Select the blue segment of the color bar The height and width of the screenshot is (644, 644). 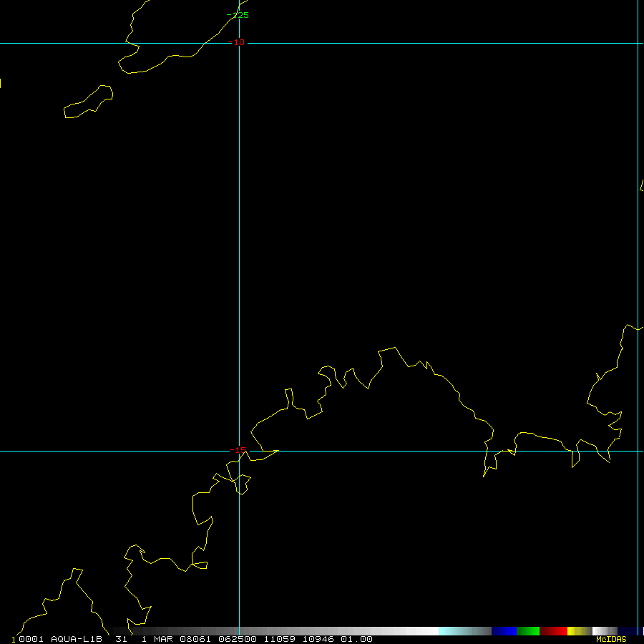pyautogui.click(x=504, y=631)
